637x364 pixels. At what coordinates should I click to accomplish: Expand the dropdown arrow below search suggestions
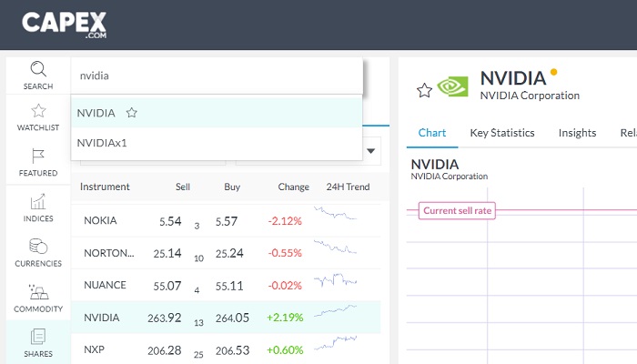[370, 151]
